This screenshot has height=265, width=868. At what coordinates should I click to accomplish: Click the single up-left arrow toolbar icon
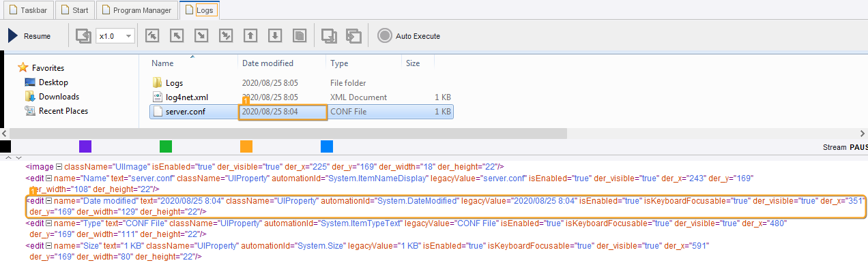tap(177, 36)
